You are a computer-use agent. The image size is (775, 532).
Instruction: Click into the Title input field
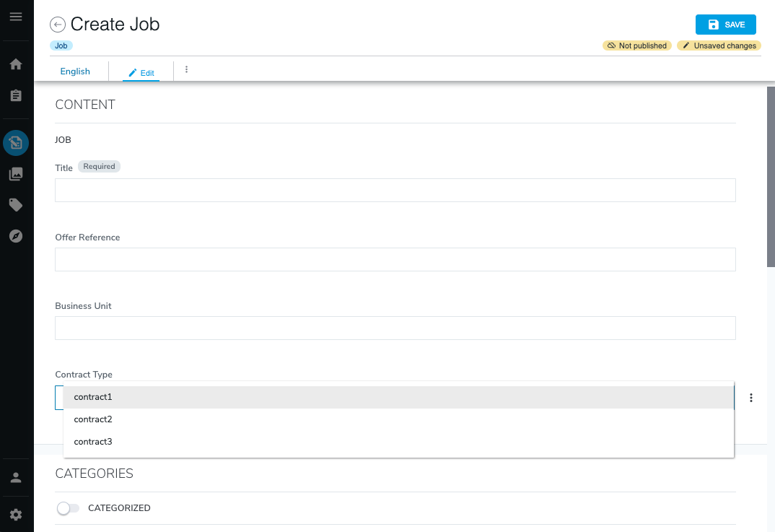tap(395, 191)
